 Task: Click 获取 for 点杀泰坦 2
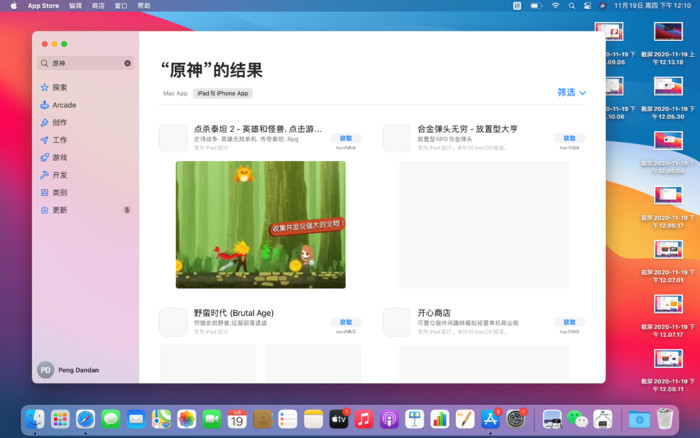tap(346, 138)
